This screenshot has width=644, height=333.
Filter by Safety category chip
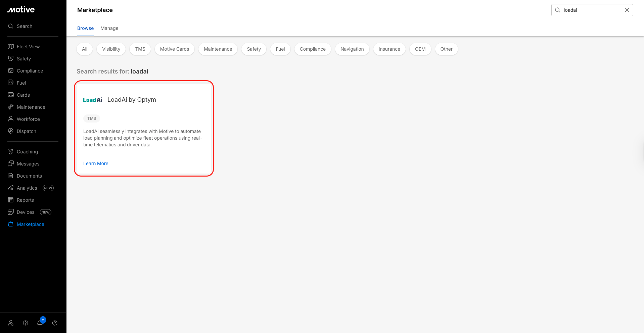(254, 49)
